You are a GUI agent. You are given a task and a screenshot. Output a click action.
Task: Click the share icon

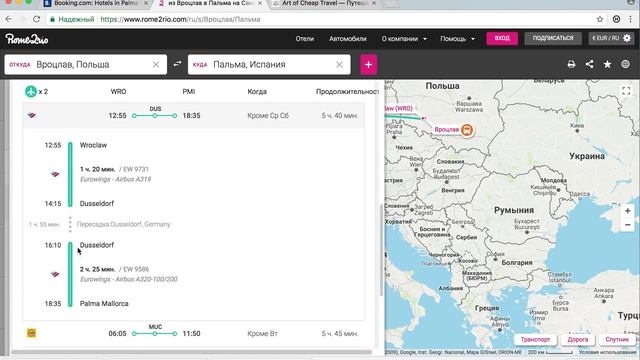tap(589, 64)
